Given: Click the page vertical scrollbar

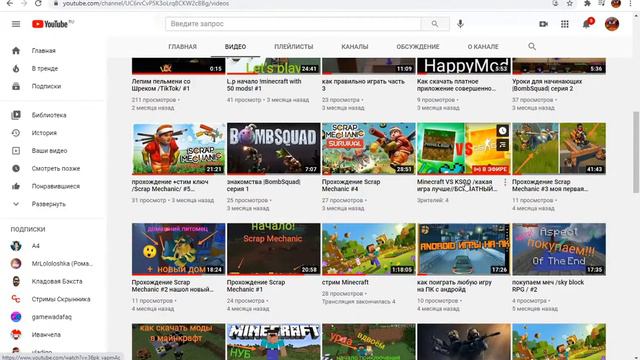Looking at the screenshot, I should [636, 152].
